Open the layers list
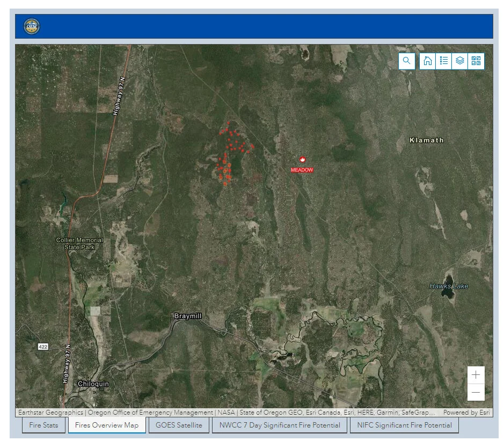504x441 pixels. [459, 61]
